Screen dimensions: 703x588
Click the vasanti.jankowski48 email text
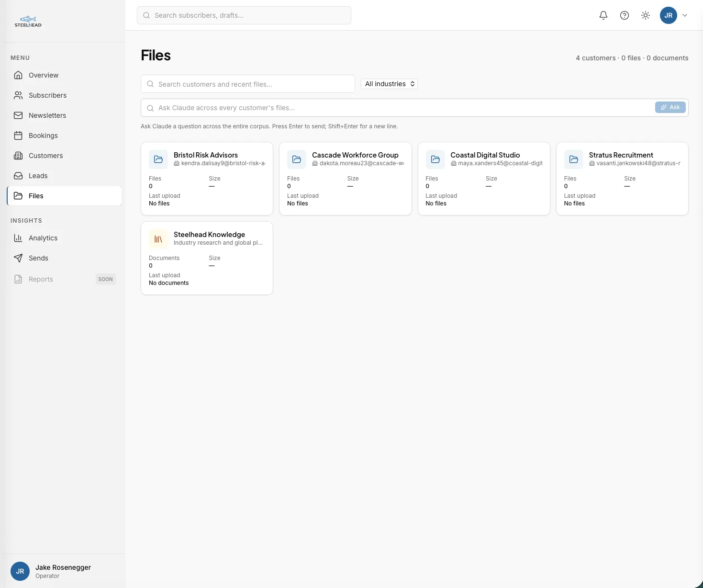coord(638,163)
